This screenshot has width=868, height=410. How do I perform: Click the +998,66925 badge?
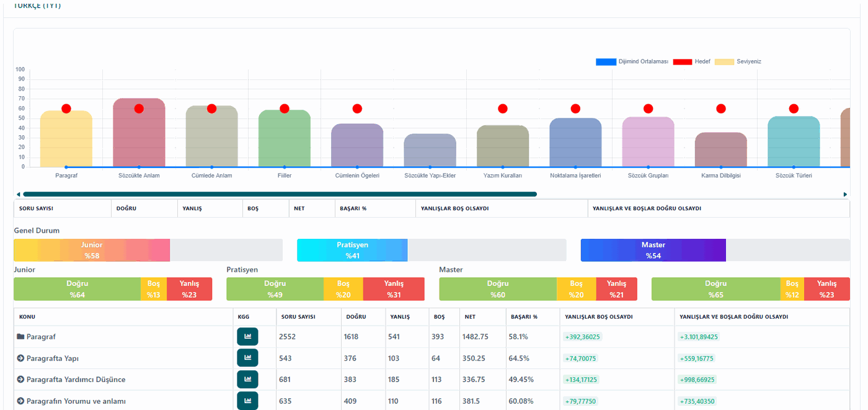697,380
